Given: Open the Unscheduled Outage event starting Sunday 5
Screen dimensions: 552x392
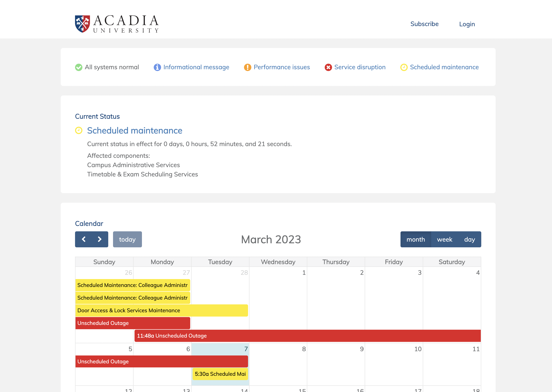Looking at the screenshot, I should point(162,361).
